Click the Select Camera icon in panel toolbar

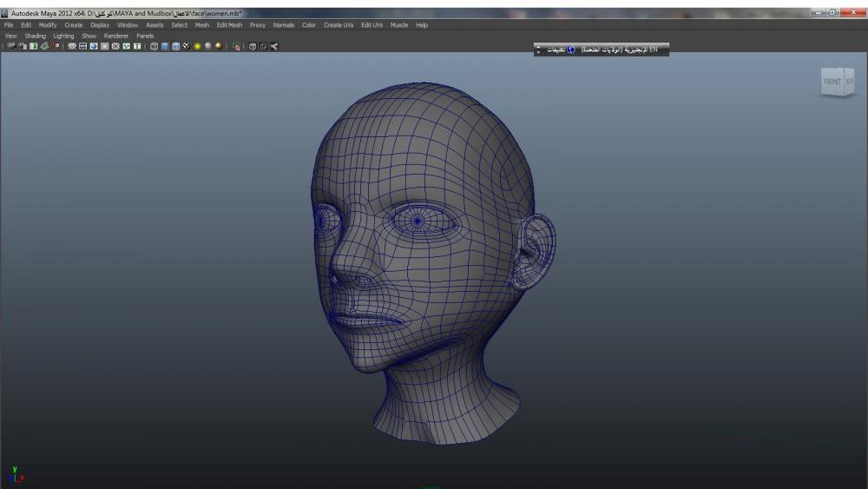point(11,46)
